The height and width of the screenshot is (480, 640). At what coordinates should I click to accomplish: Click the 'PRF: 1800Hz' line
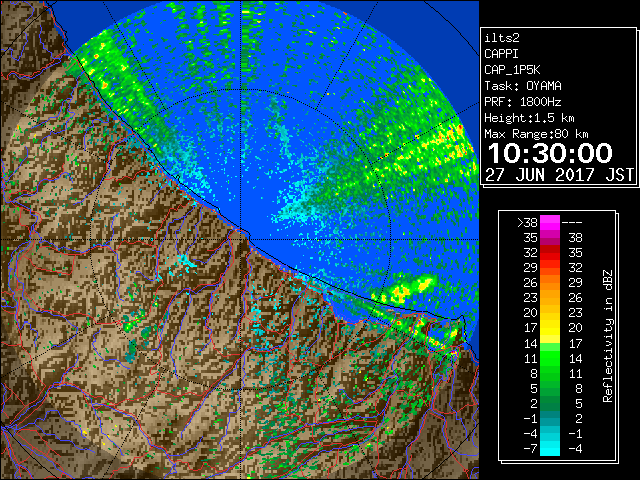click(523, 102)
